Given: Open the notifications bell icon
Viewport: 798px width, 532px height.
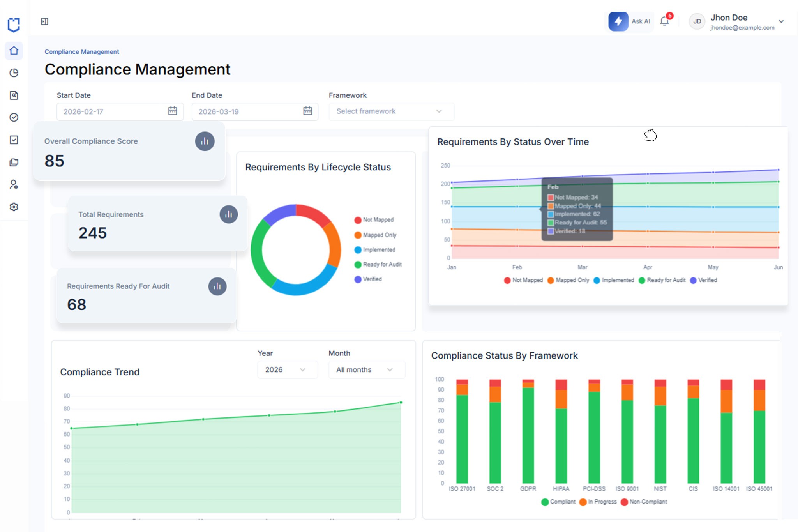Looking at the screenshot, I should [665, 21].
